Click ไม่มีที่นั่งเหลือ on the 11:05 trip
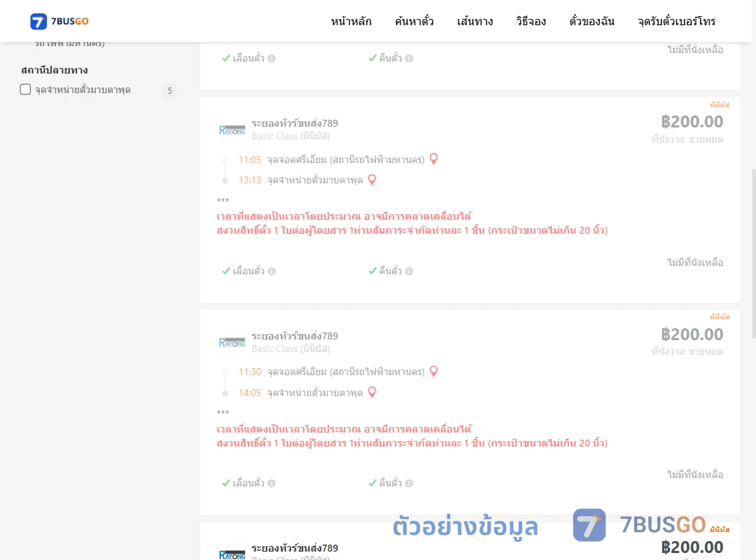The width and height of the screenshot is (756, 560). 695,262
